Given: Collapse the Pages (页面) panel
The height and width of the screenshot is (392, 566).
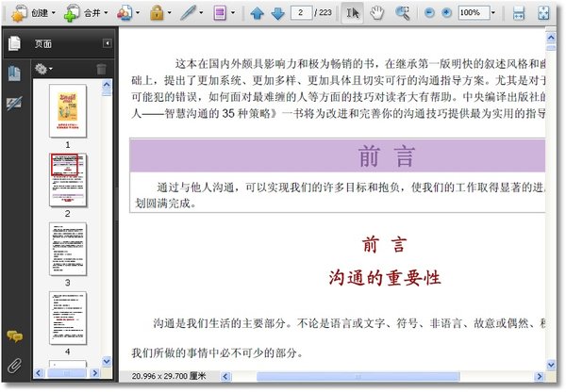Looking at the screenshot, I should click(x=108, y=43).
